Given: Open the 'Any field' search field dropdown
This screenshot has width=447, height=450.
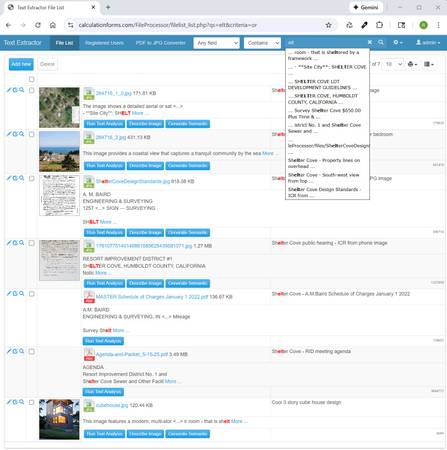Looking at the screenshot, I should [x=216, y=43].
